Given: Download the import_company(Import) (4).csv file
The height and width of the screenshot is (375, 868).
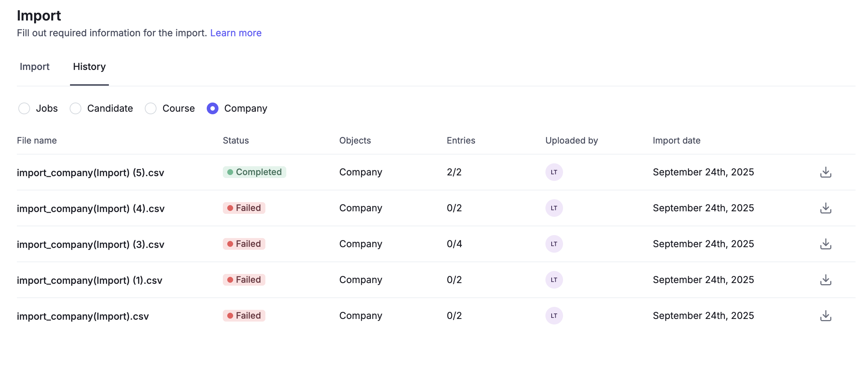Looking at the screenshot, I should (825, 208).
